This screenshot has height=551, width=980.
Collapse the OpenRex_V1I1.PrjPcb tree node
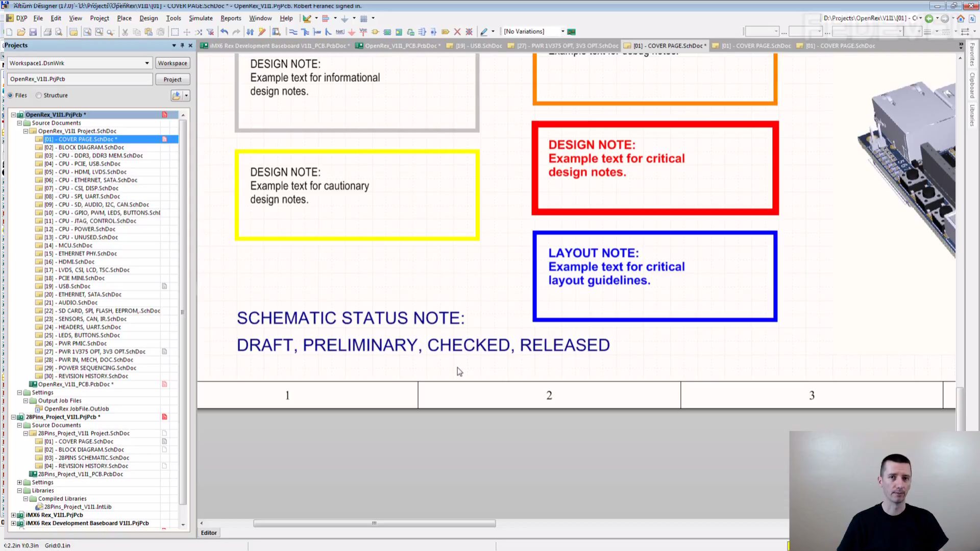(14, 115)
